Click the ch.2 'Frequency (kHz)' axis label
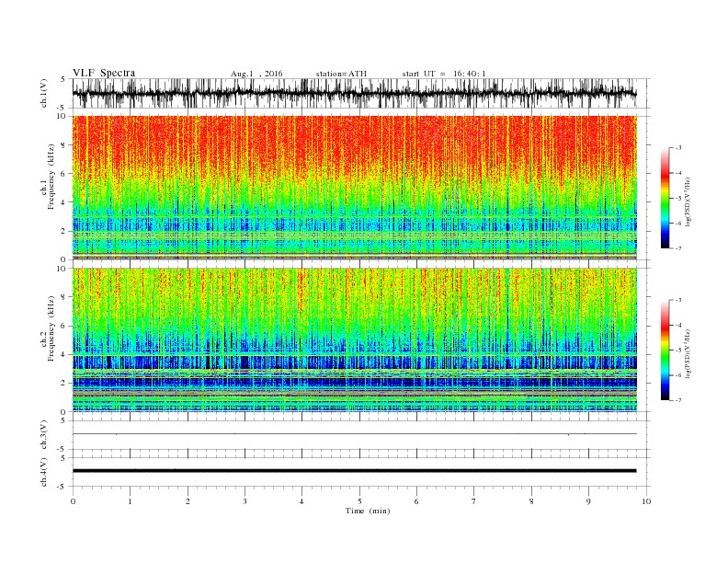This screenshot has height=563, width=728. tap(51, 328)
